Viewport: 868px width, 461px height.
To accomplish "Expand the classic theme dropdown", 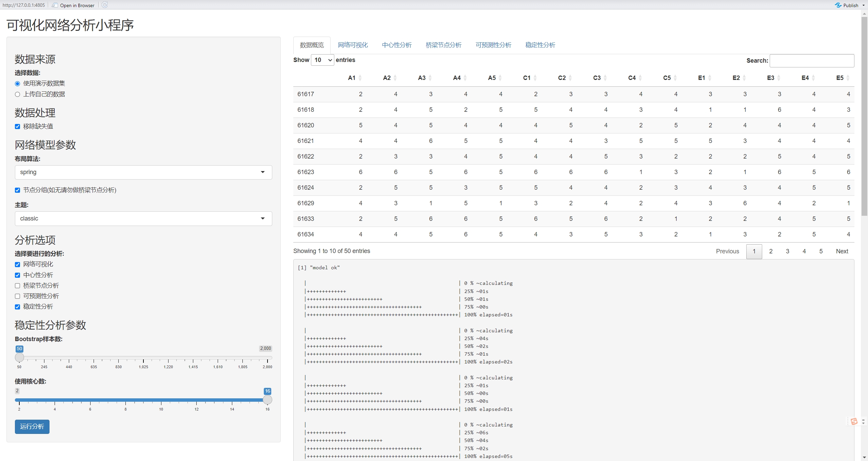I will [x=143, y=219].
